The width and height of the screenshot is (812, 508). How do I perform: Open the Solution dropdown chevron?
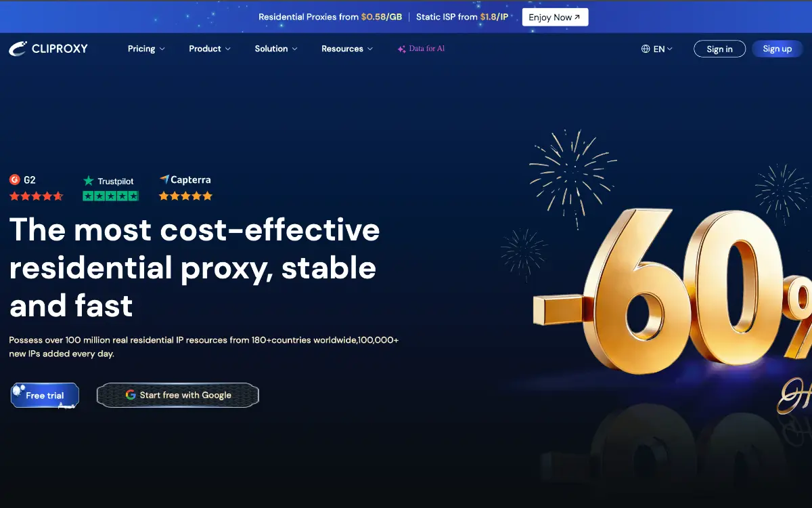tap(294, 49)
